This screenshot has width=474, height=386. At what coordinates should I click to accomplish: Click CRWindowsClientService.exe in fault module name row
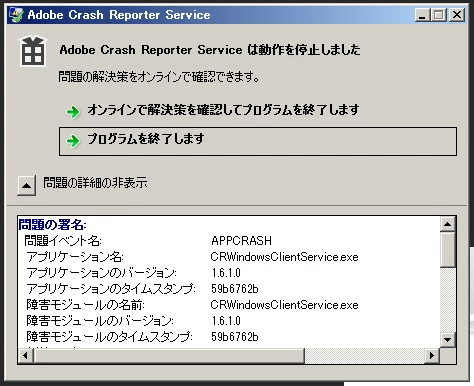click(284, 305)
